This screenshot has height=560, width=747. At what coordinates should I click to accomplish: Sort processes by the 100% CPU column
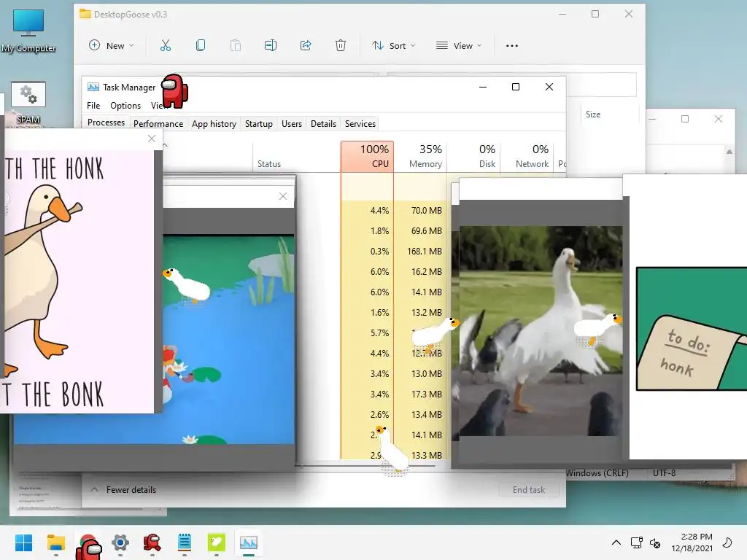[x=368, y=156]
